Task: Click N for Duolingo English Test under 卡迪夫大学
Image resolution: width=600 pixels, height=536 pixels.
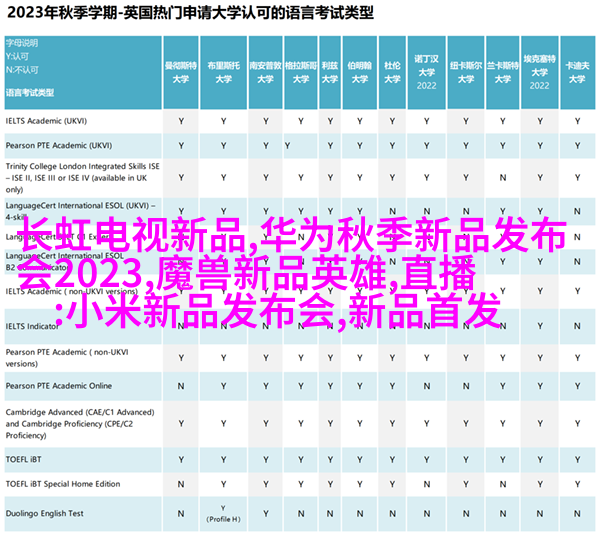Action: [x=577, y=514]
